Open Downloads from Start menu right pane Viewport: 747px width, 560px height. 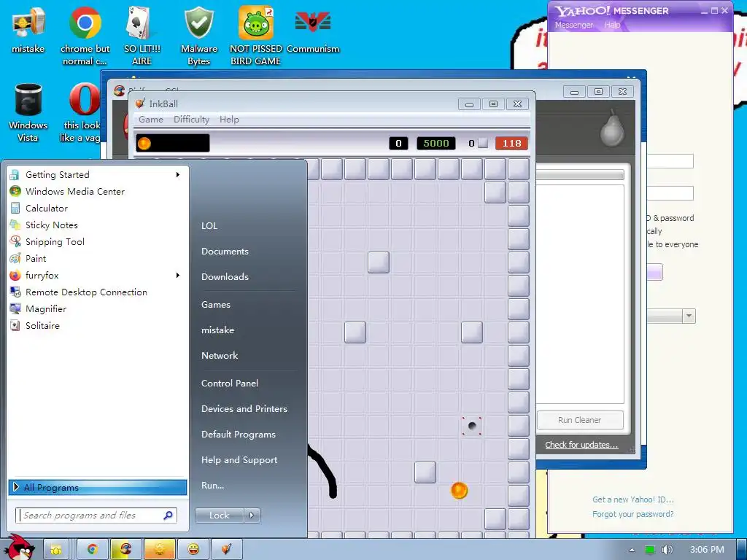[x=225, y=276]
